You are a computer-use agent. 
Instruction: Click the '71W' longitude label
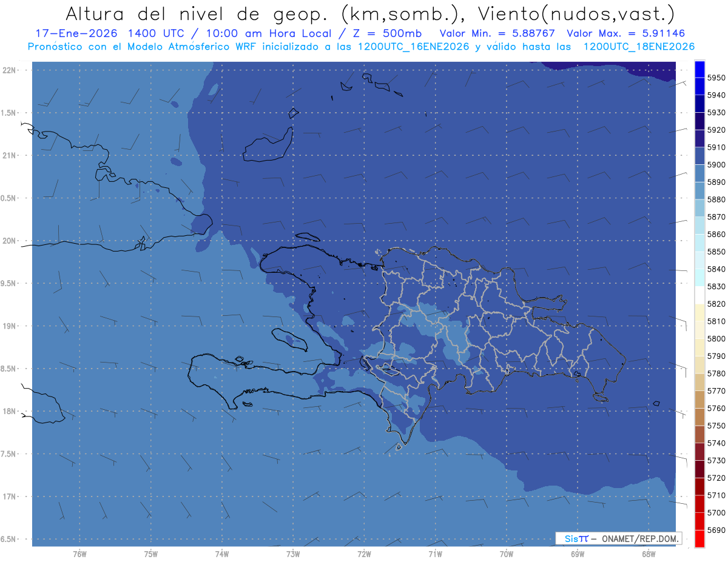(x=435, y=554)
